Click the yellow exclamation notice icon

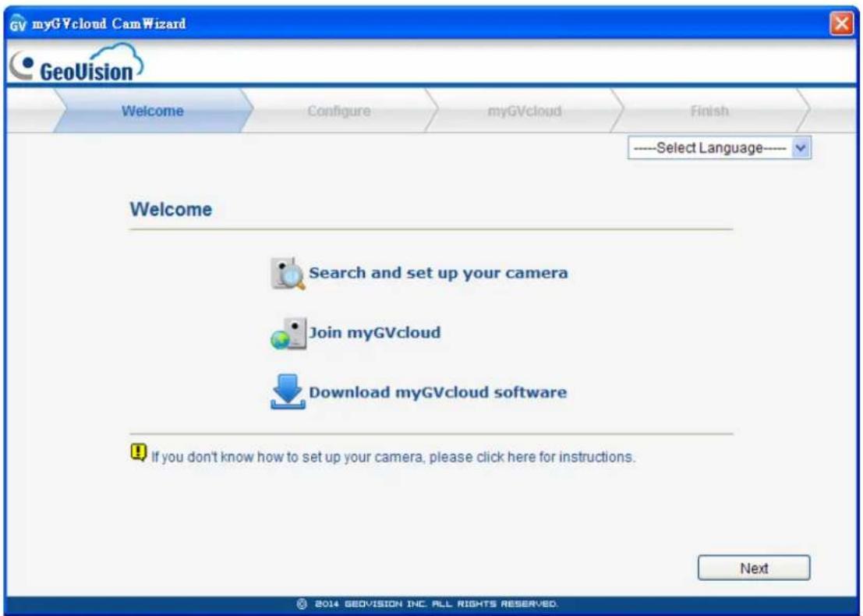[138, 452]
